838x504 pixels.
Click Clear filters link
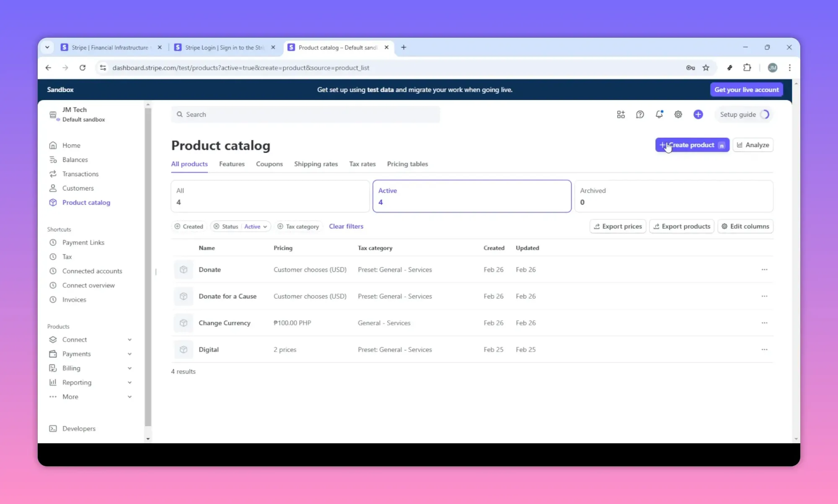[x=346, y=226]
